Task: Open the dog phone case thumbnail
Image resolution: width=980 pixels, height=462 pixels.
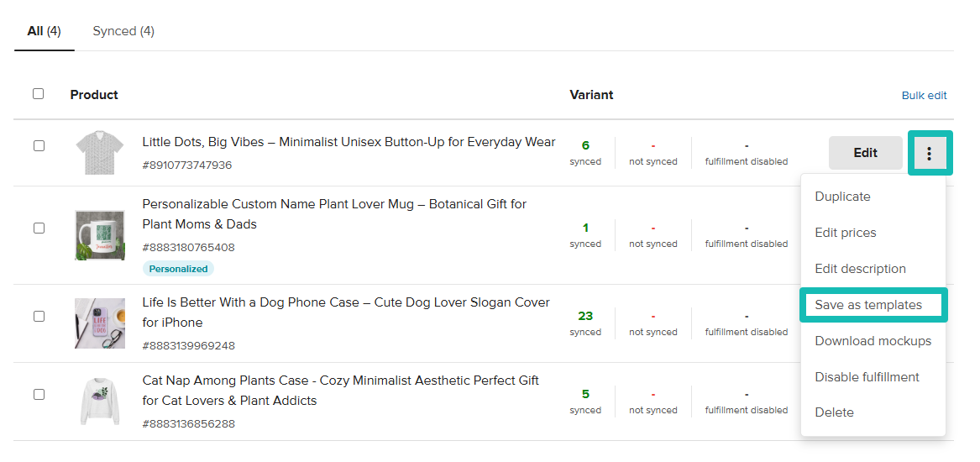Action: [99, 323]
